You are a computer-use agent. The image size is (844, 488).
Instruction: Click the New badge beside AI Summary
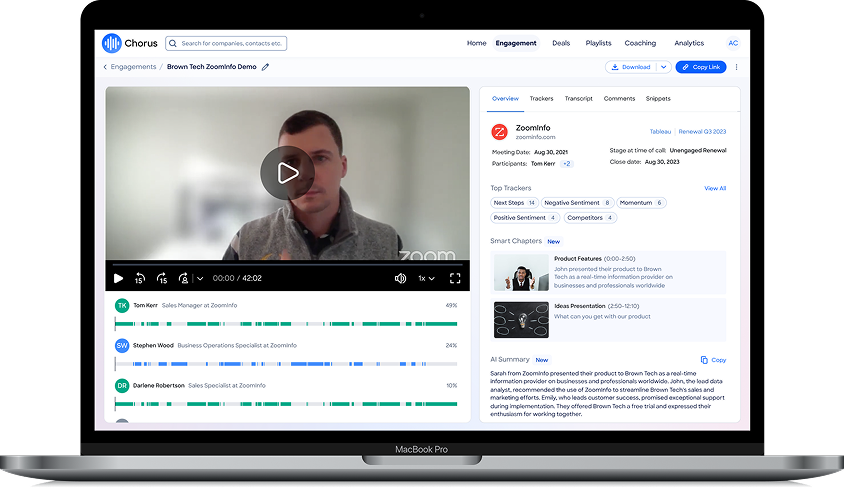pyautogui.click(x=541, y=360)
